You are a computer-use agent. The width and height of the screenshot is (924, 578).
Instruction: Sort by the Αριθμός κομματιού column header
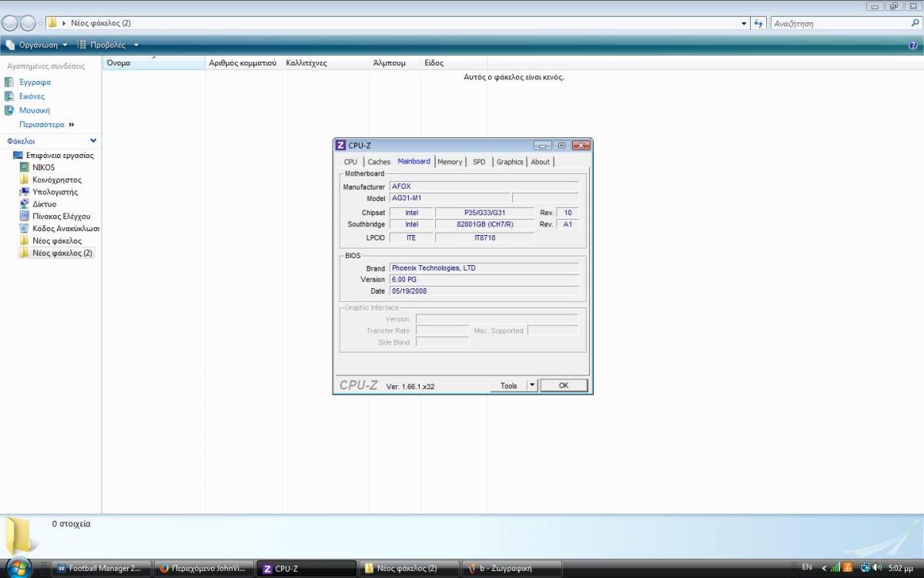click(x=243, y=62)
